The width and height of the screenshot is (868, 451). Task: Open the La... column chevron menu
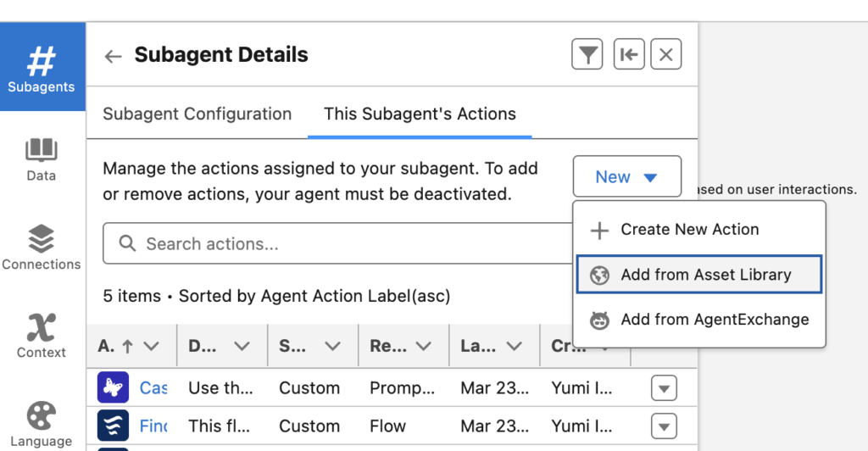[515, 347]
